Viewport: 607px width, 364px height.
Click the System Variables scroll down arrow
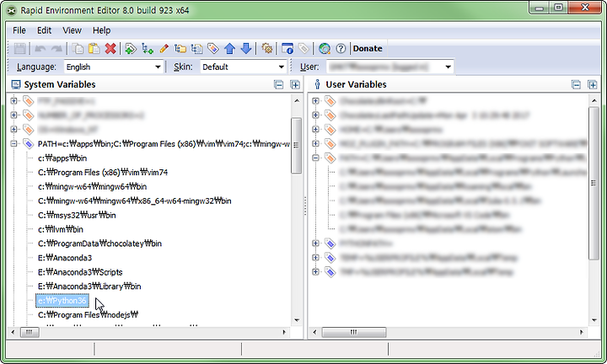(297, 320)
